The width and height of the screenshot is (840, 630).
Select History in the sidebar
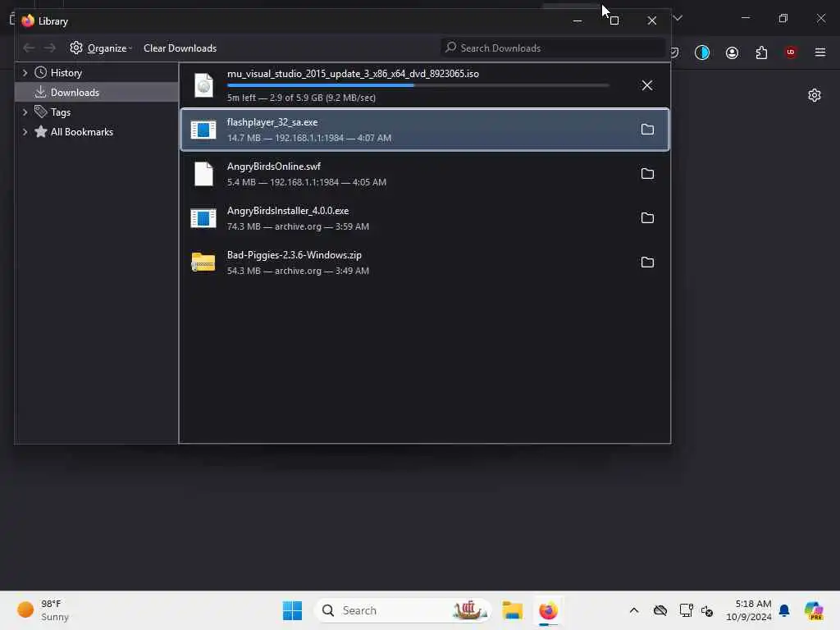pyautogui.click(x=66, y=73)
